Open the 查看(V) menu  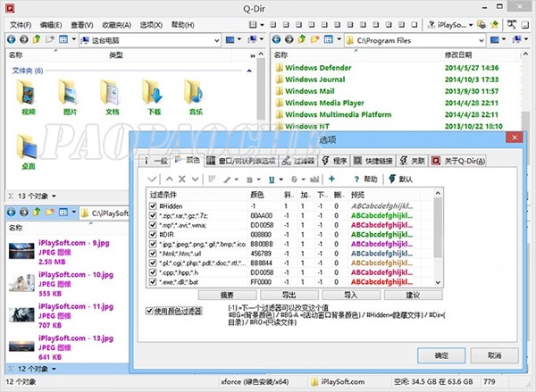coord(81,25)
